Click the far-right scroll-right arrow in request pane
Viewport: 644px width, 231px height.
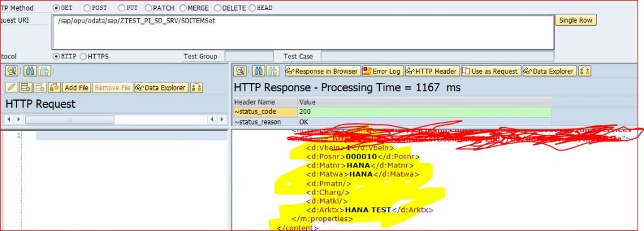point(222,120)
